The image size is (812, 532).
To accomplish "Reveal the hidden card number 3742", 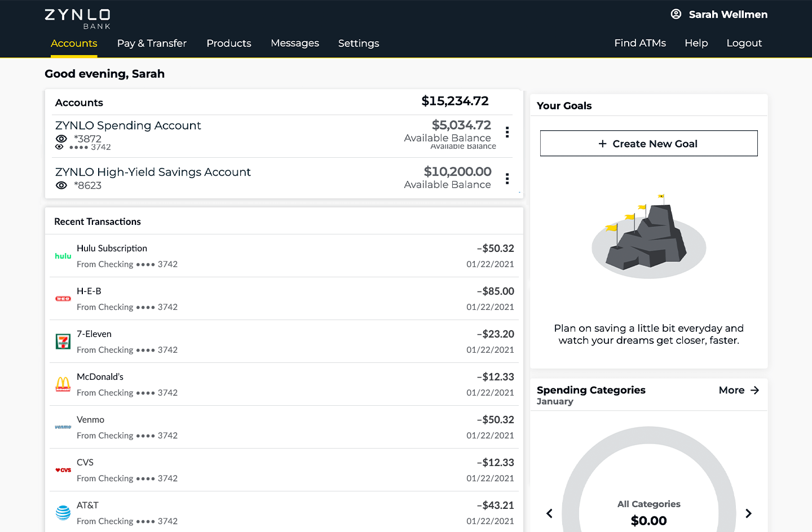I will pyautogui.click(x=60, y=147).
